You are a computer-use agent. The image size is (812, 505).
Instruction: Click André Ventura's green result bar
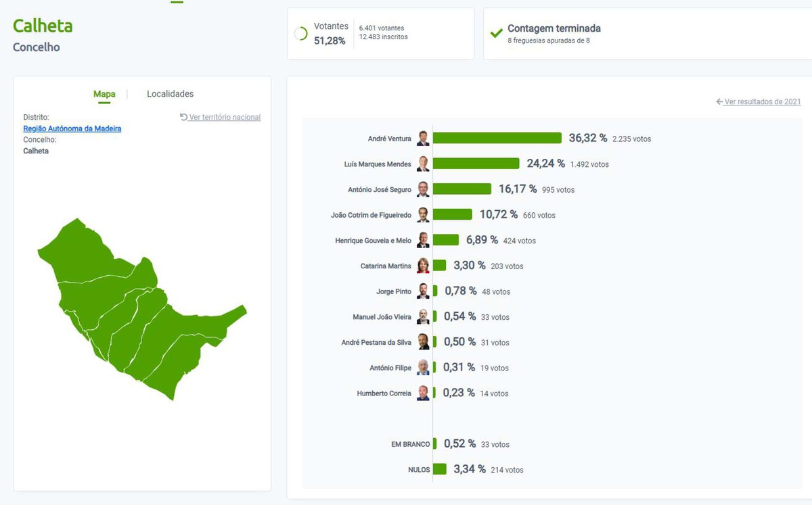coord(497,138)
